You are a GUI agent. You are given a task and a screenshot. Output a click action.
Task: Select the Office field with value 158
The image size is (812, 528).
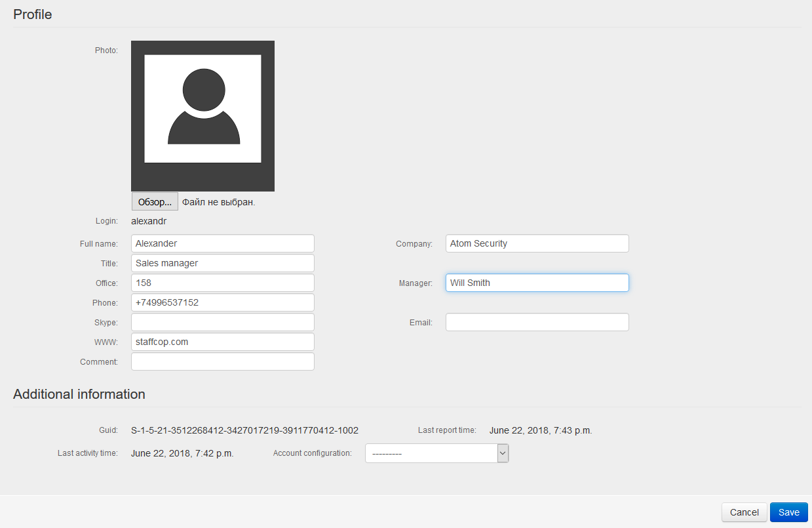tap(222, 283)
